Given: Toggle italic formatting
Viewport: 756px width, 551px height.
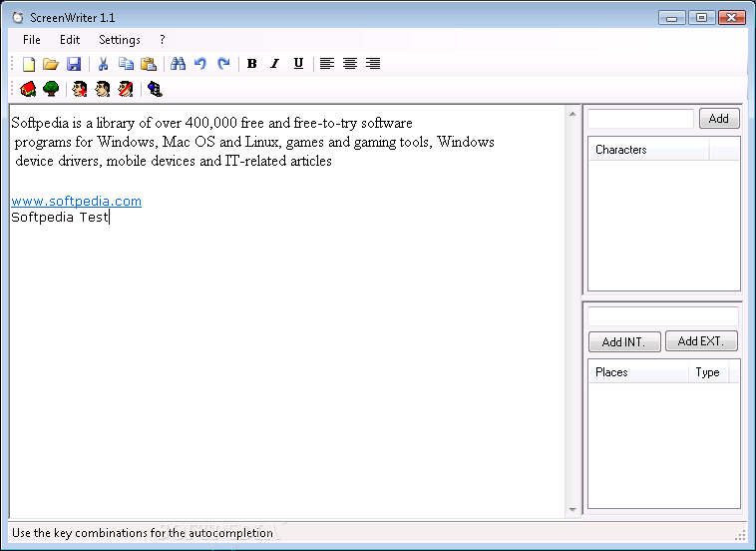Looking at the screenshot, I should point(275,64).
